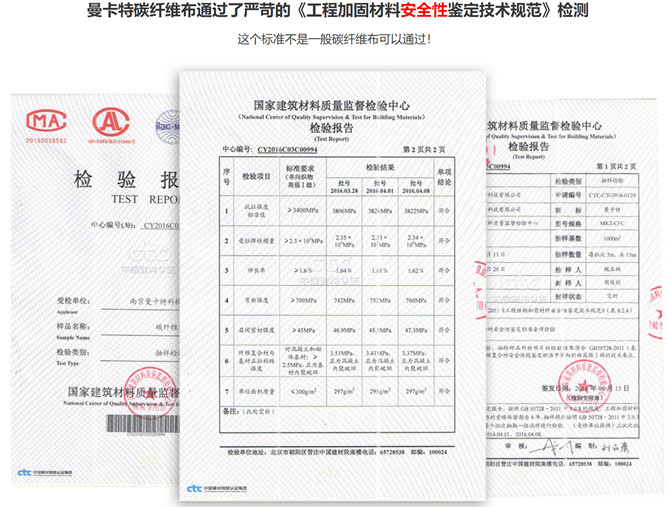Click the 检验单位地址 footer line on center page
Viewport: 668px width, 507px height.
pos(337,452)
